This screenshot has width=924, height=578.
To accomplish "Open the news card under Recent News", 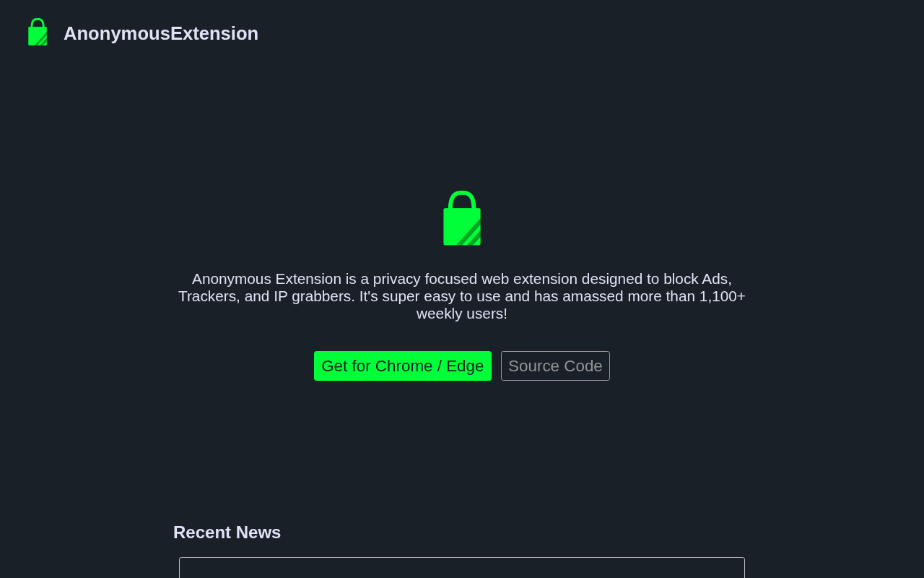I will [462, 567].
